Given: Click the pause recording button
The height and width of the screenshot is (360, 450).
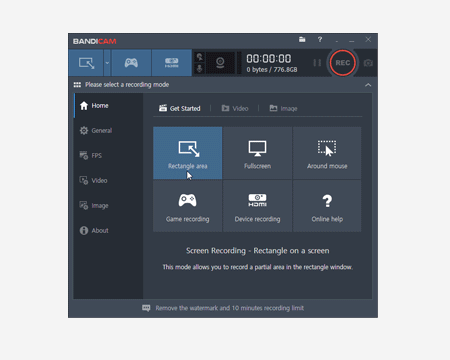Looking at the screenshot, I should [317, 63].
